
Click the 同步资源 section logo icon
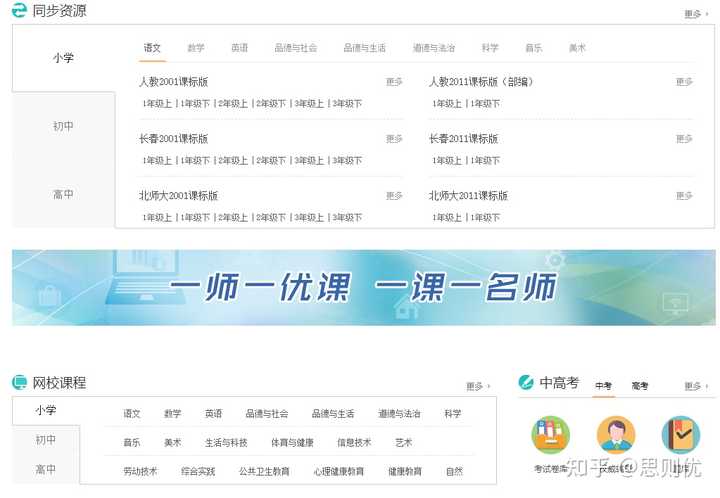(19, 10)
